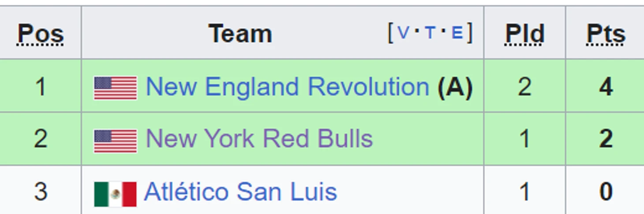Click the points value 0 for San Luis
Image resolution: width=644 pixels, height=214 pixels.
click(606, 192)
